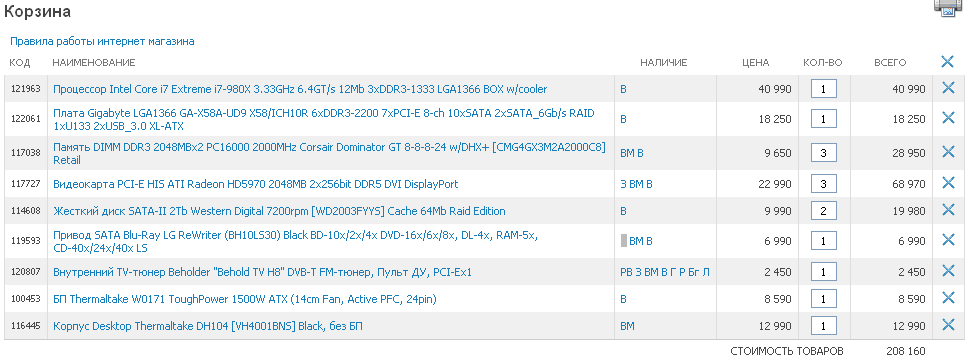This screenshot has width=973, height=362.
Task: Click availability 'В' for Intel processor
Action: 623,89
